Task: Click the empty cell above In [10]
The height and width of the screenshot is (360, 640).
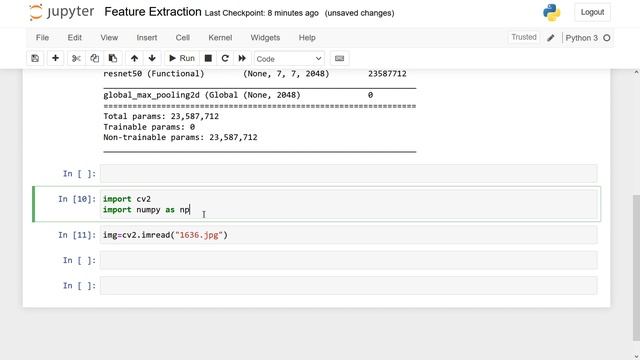Action: pyautogui.click(x=349, y=173)
